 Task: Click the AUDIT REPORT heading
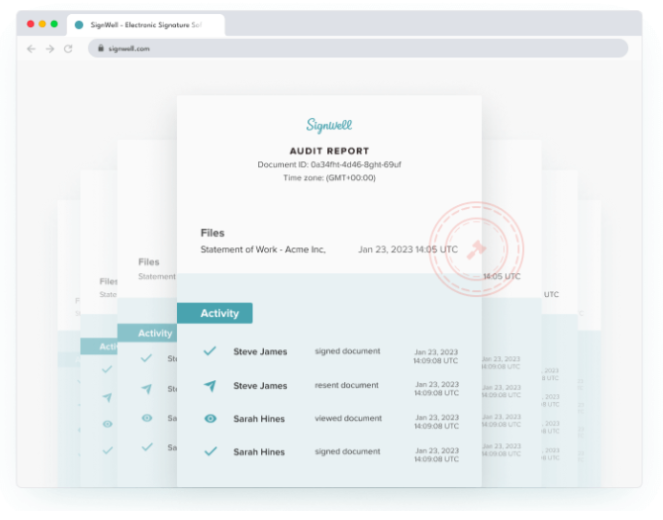click(329, 150)
